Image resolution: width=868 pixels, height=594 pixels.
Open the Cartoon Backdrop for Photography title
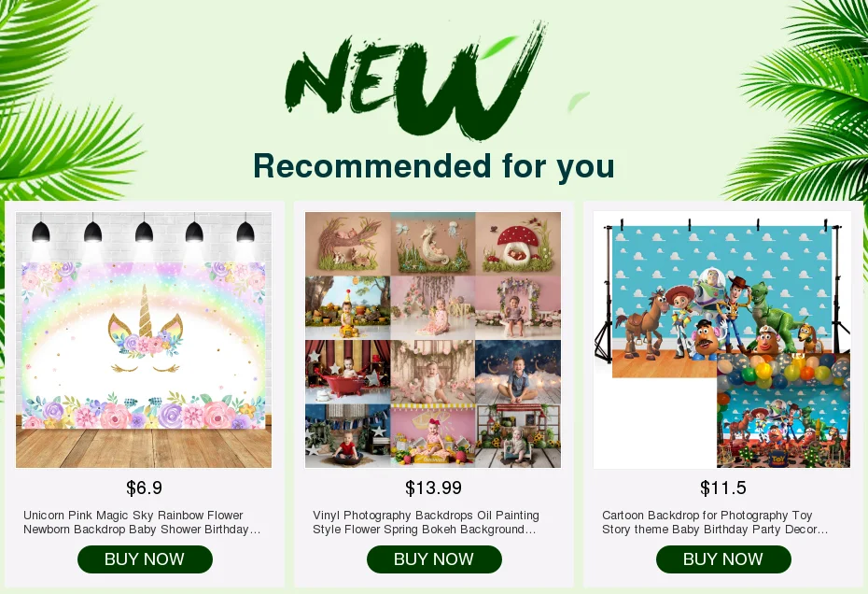(x=715, y=522)
